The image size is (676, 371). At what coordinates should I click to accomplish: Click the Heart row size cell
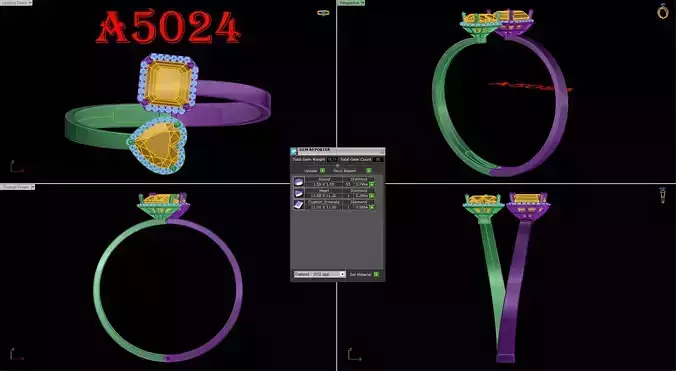pos(324,196)
